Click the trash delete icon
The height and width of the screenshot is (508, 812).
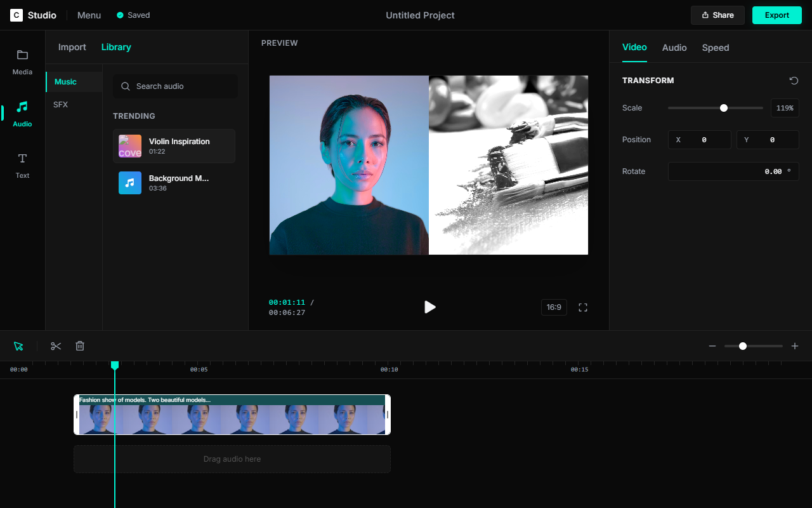click(80, 346)
